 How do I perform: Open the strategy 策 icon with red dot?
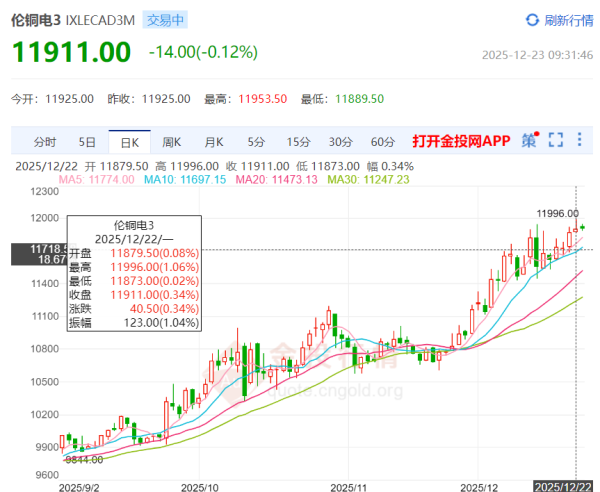click(530, 140)
